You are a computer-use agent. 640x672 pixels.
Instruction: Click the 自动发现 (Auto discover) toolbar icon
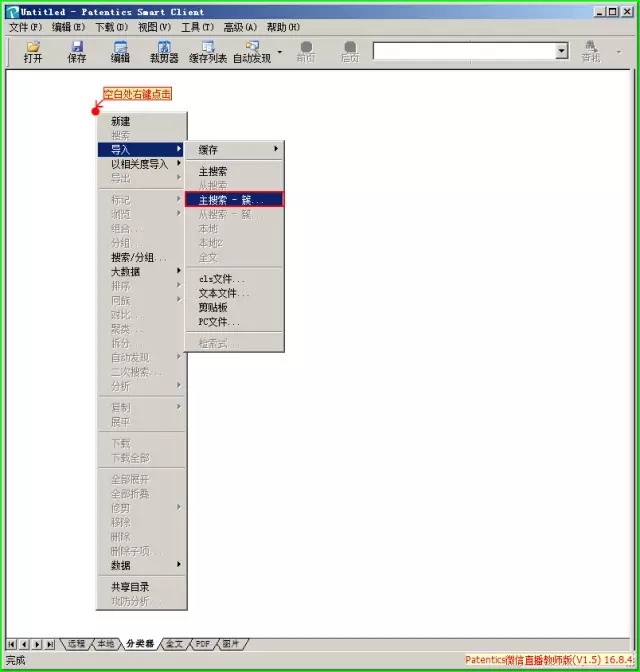252,51
